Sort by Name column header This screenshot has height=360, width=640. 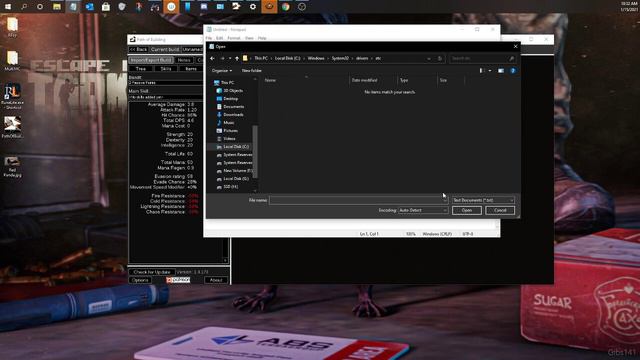coord(270,80)
